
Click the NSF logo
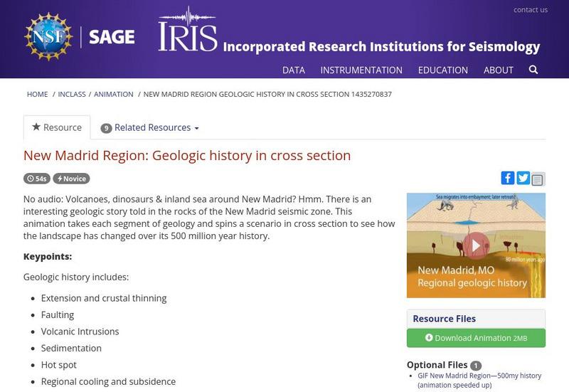48,37
